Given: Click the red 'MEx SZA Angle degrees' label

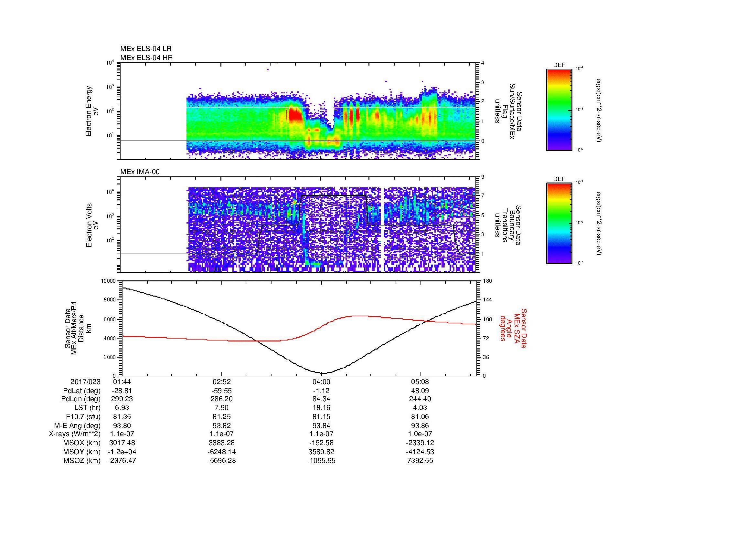Looking at the screenshot, I should pyautogui.click(x=513, y=328).
